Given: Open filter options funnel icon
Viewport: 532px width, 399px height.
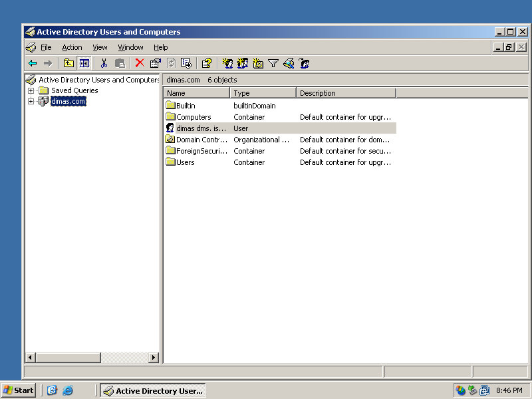Looking at the screenshot, I should coord(273,63).
